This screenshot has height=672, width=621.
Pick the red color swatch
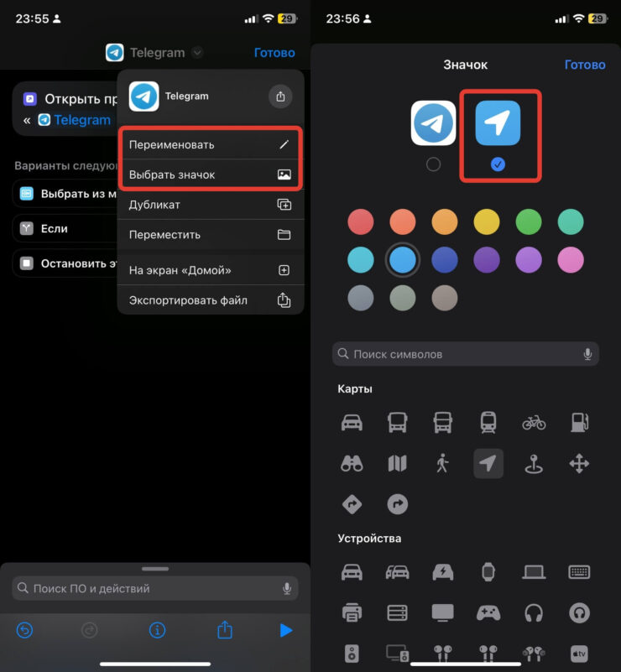pos(360,221)
